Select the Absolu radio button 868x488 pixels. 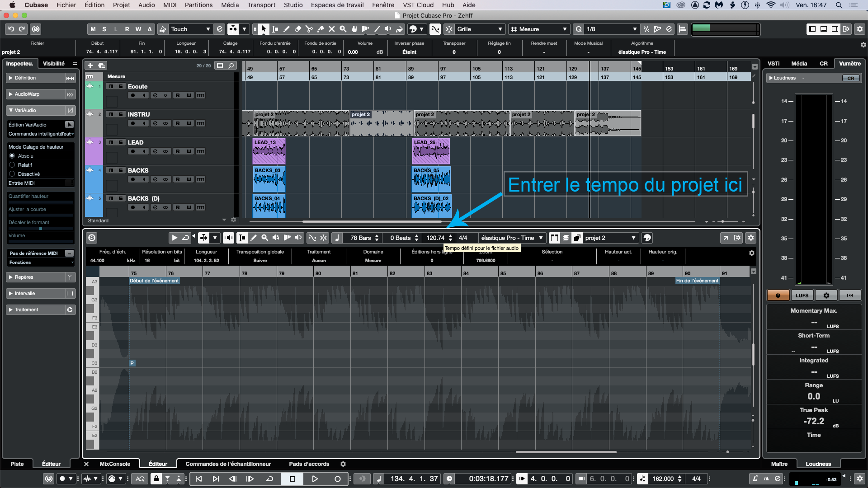click(12, 156)
